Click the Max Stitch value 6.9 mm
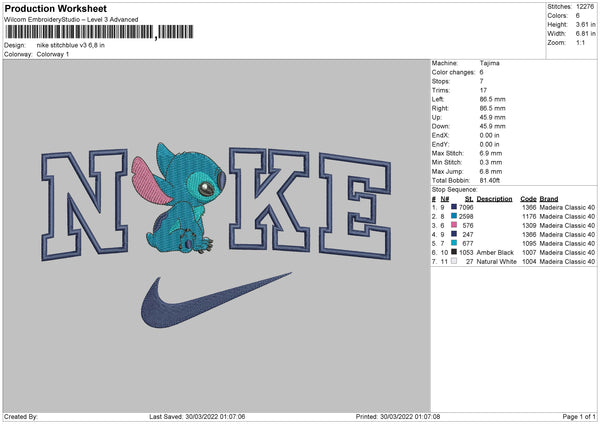Screen dimensions: 600x424 pyautogui.click(x=491, y=153)
